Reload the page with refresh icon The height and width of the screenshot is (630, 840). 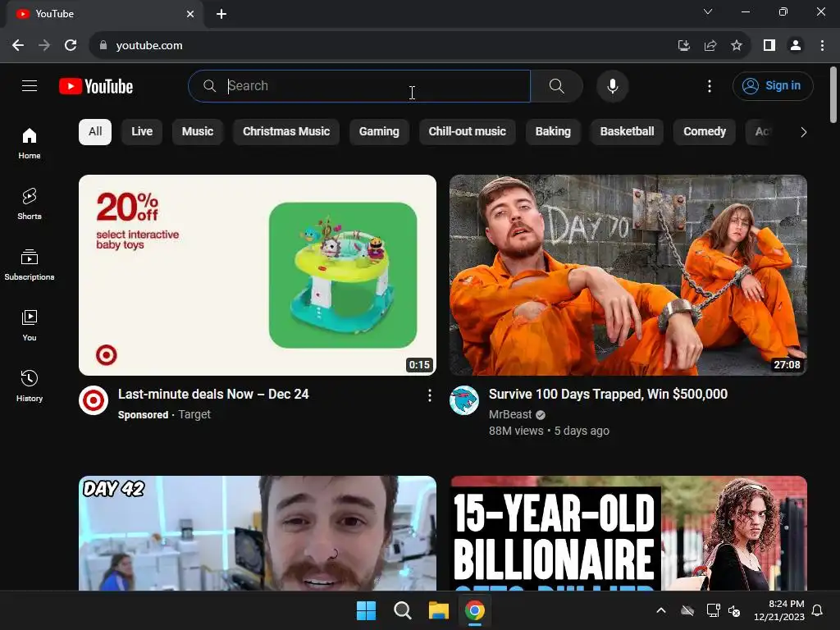(71, 46)
